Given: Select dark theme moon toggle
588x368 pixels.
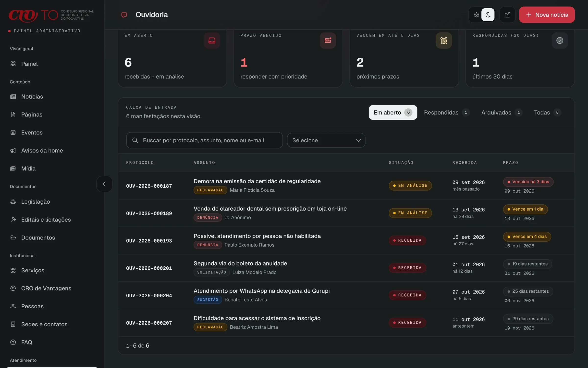Looking at the screenshot, I should pos(488,15).
